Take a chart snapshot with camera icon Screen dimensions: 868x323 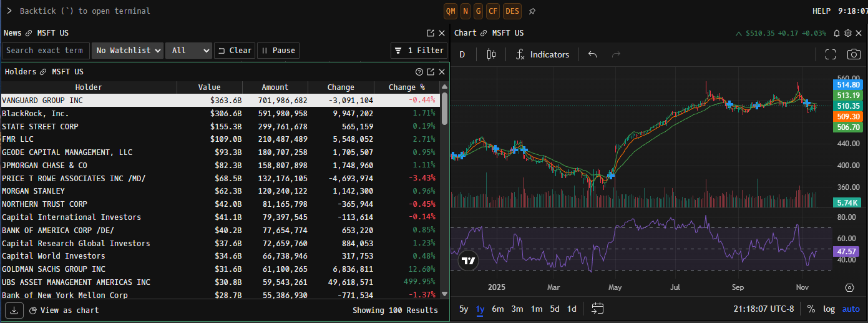click(x=853, y=54)
